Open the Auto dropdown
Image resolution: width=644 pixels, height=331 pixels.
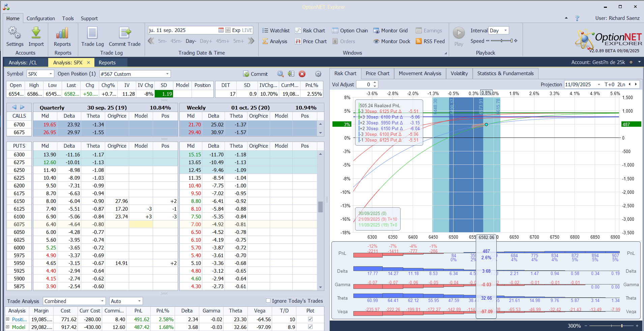pos(139,301)
